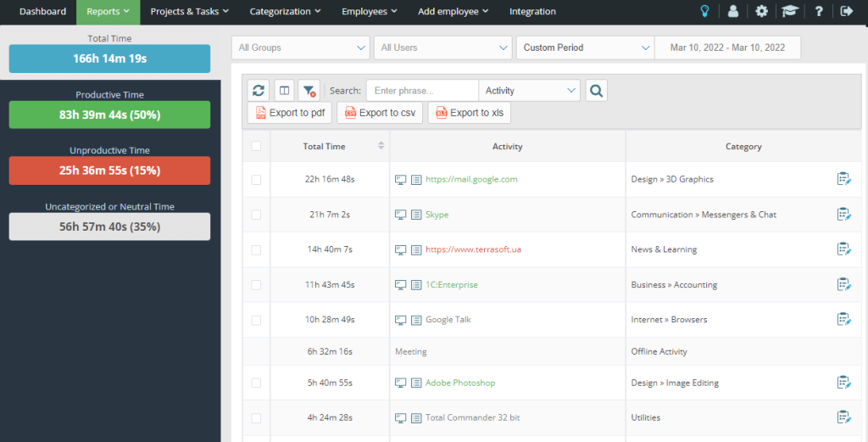This screenshot has height=442, width=868.
Task: Open the lightbulb tips icon
Action: [704, 12]
